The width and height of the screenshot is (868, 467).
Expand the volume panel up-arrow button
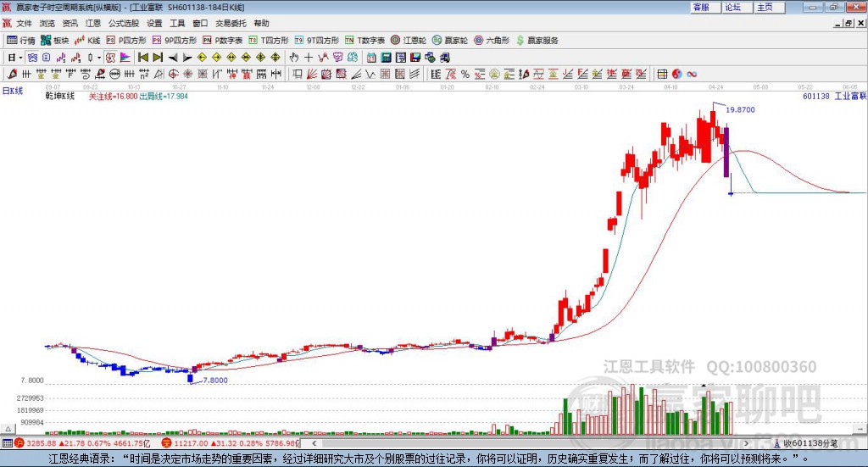point(8,429)
